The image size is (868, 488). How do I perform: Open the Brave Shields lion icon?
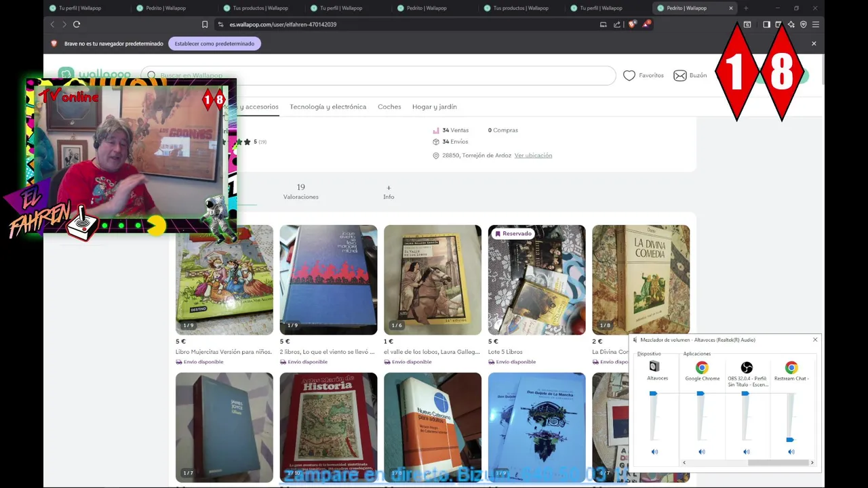632,24
